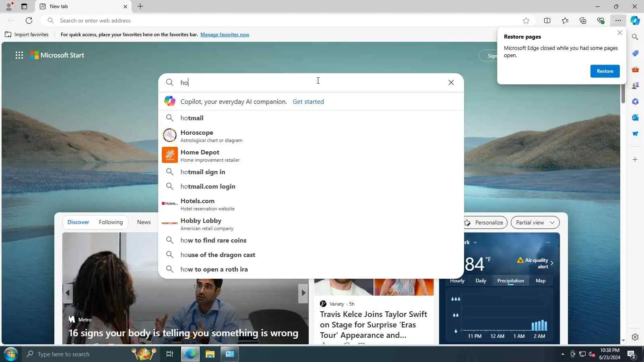The width and height of the screenshot is (644, 362).
Task: Open the Travis Kelce Variety article headline
Action: pyautogui.click(x=374, y=325)
